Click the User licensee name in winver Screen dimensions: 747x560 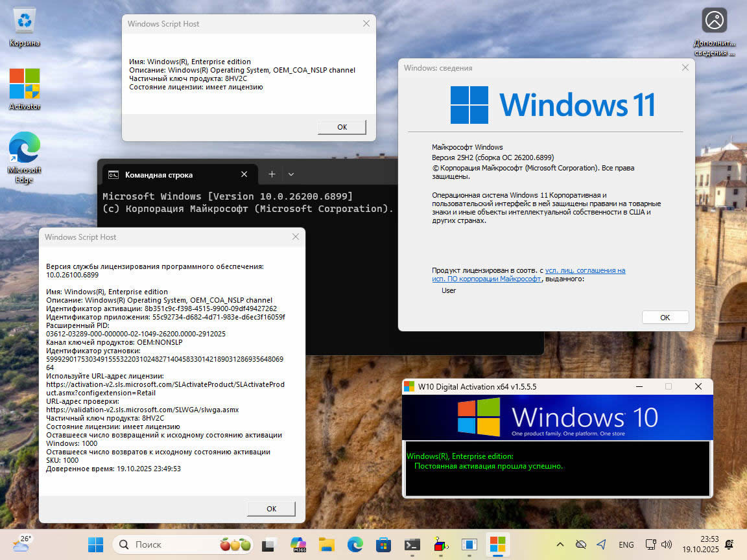point(449,290)
